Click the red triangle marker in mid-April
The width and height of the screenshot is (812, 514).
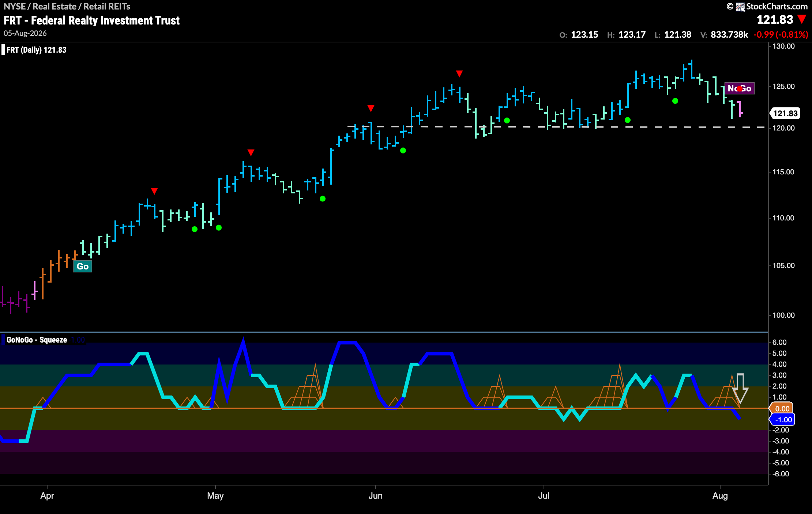[154, 191]
